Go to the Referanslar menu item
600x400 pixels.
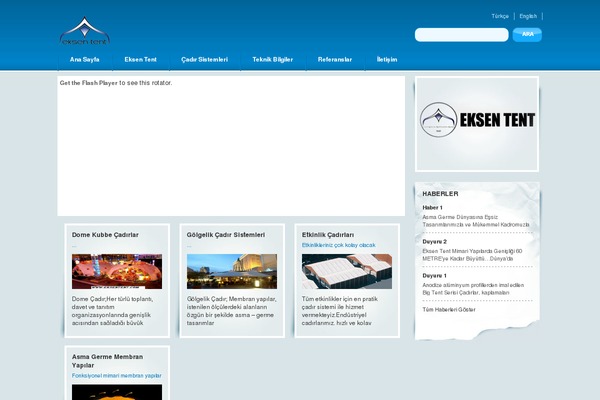point(335,60)
